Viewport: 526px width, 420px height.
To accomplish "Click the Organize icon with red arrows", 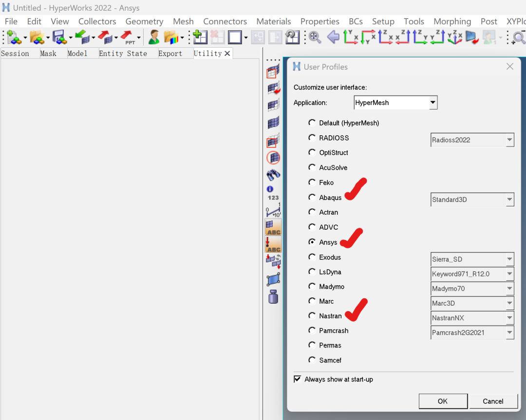I will (273, 261).
